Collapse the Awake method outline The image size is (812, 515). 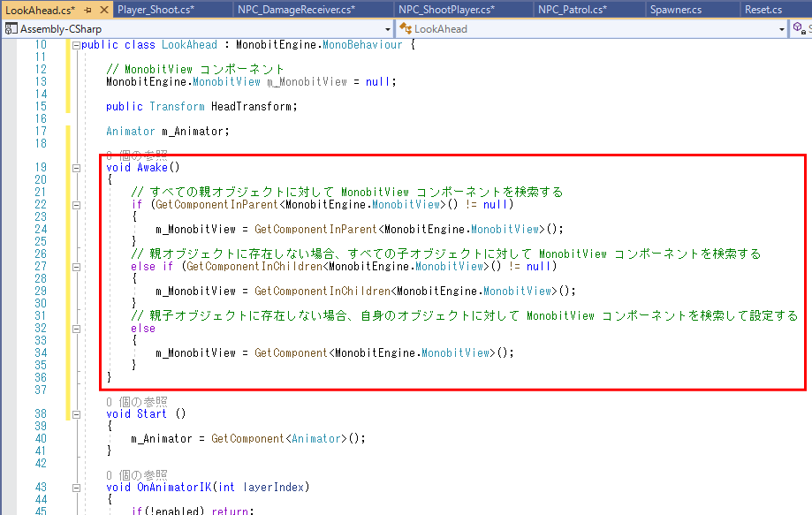point(76,168)
